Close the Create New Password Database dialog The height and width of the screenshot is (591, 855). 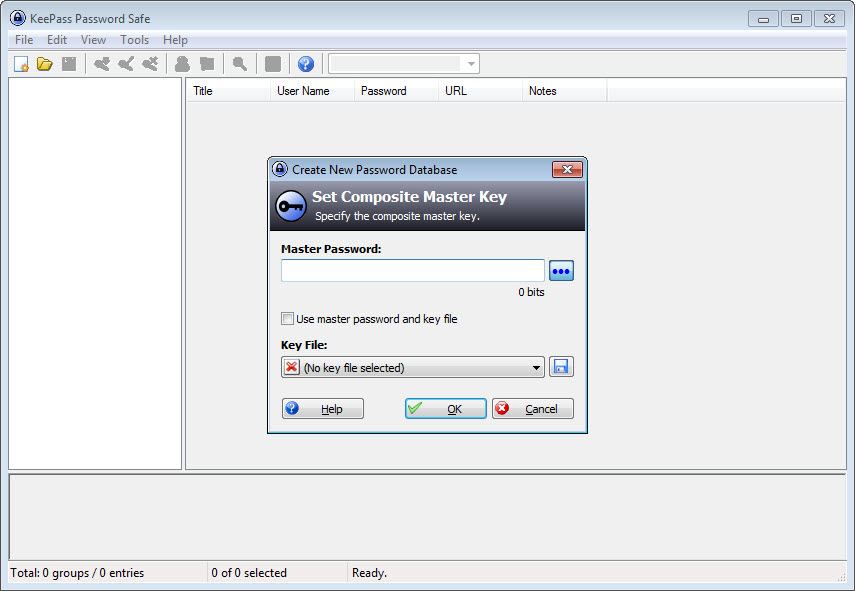click(x=567, y=170)
